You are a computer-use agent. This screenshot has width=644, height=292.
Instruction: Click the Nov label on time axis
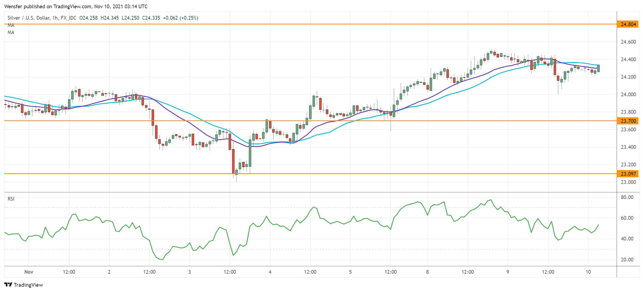tap(29, 272)
